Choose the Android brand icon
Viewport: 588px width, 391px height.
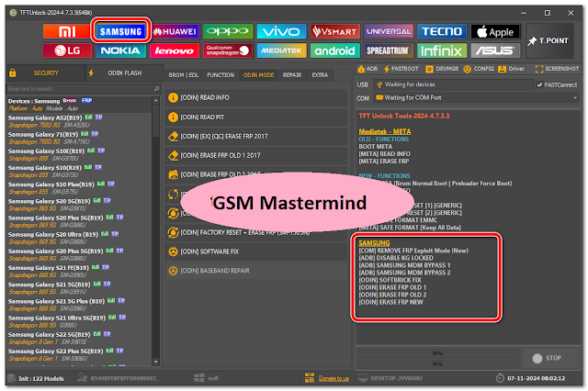coord(334,50)
